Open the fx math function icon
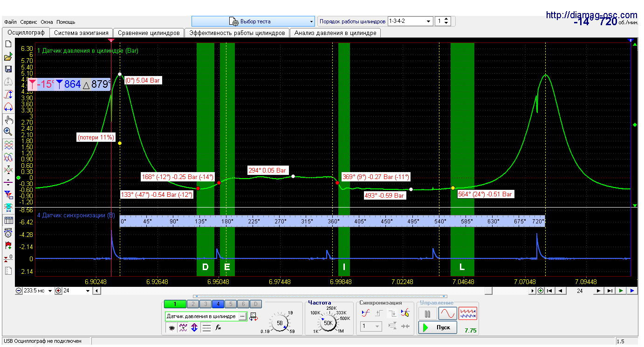The image size is (644, 347). click(218, 328)
